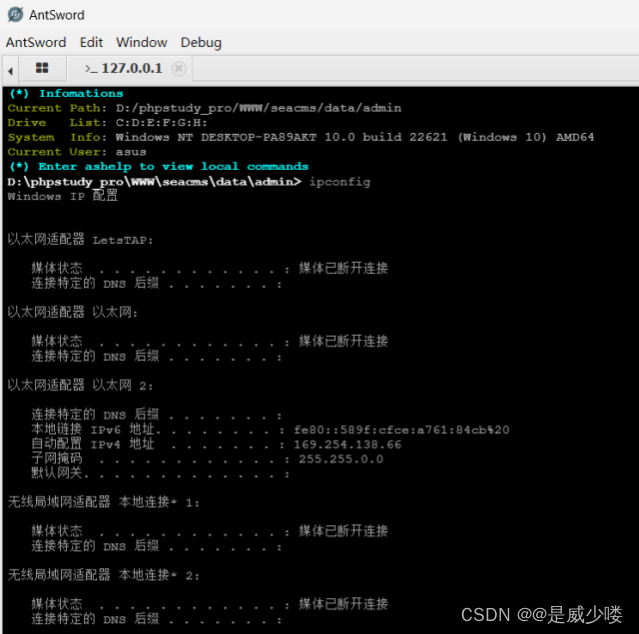Click the AntSword logo in title bar

15,15
